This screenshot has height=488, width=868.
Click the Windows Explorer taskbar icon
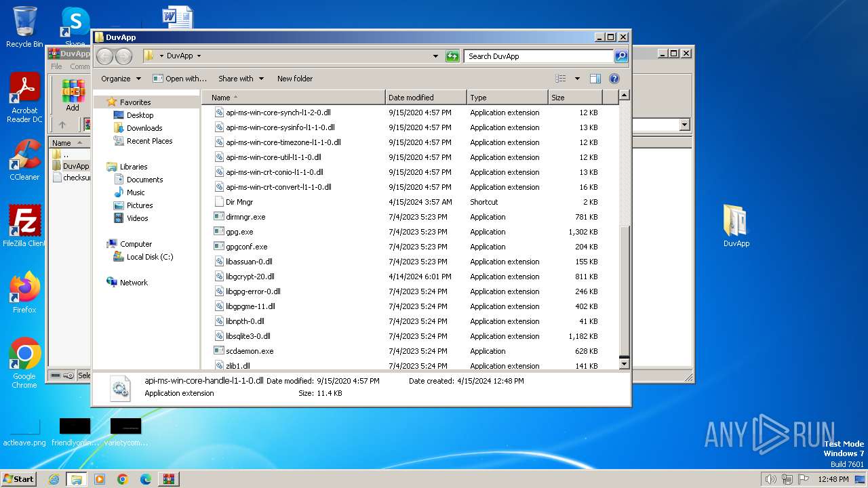77,479
